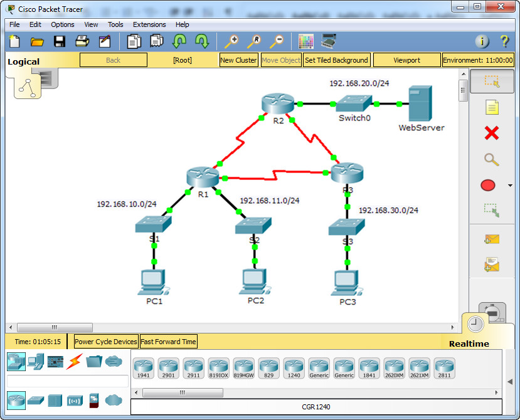
Task: Open Custom Devices Dialog icon
Action: (x=329, y=41)
